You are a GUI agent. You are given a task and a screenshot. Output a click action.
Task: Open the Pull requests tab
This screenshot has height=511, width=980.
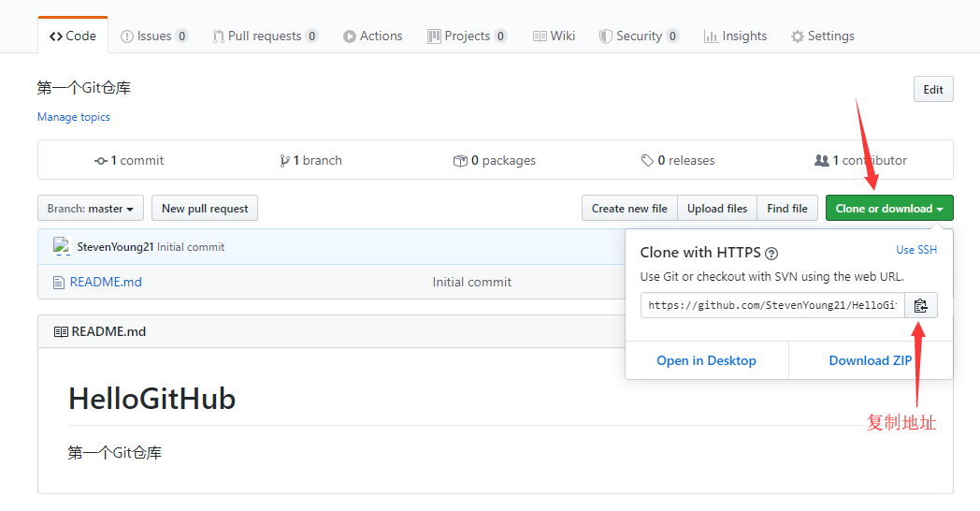[x=265, y=36]
